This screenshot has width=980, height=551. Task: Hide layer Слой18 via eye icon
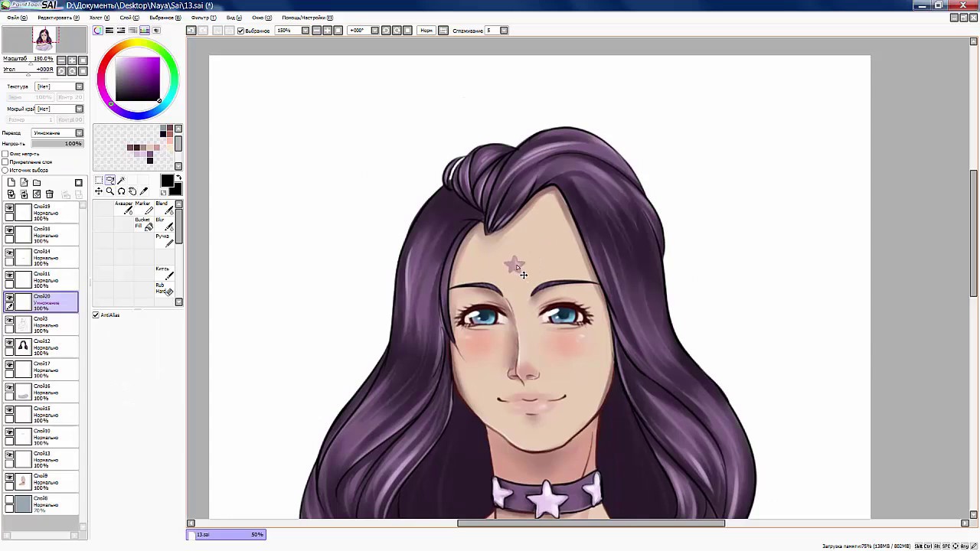tap(9, 230)
